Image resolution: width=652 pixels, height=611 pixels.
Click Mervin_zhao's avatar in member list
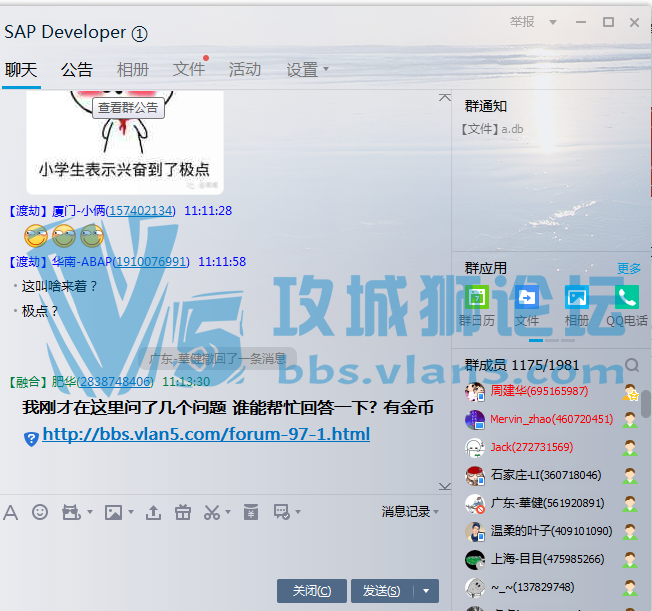[x=475, y=420]
